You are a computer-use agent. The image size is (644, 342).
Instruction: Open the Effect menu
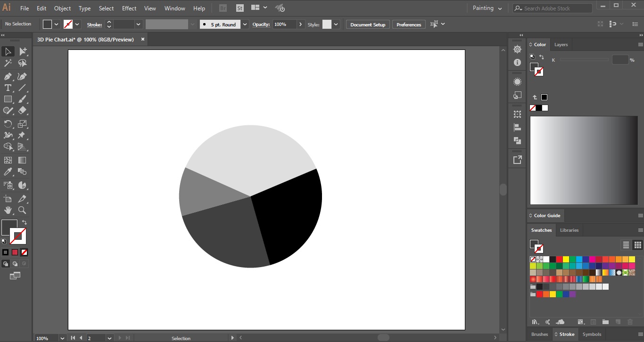point(129,8)
